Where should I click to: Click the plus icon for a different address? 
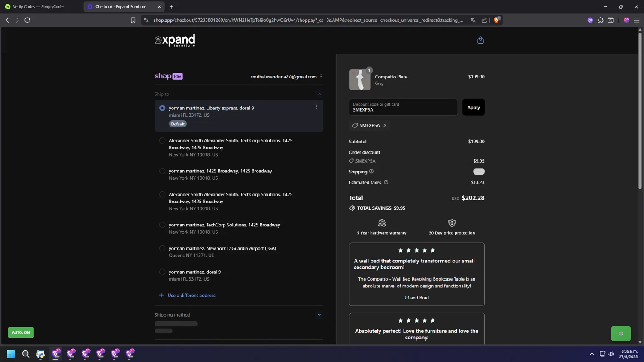(161, 295)
